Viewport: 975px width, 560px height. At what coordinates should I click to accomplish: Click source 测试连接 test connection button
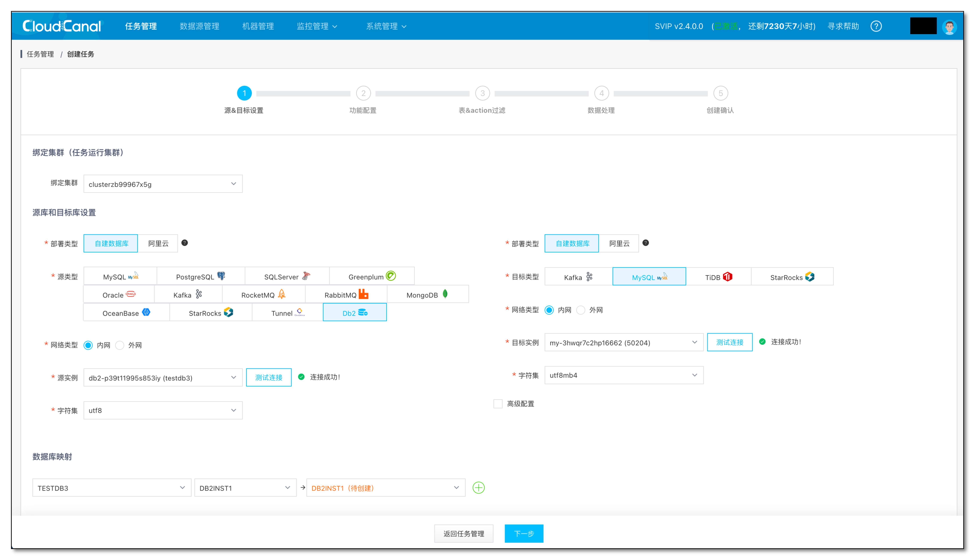pyautogui.click(x=269, y=377)
